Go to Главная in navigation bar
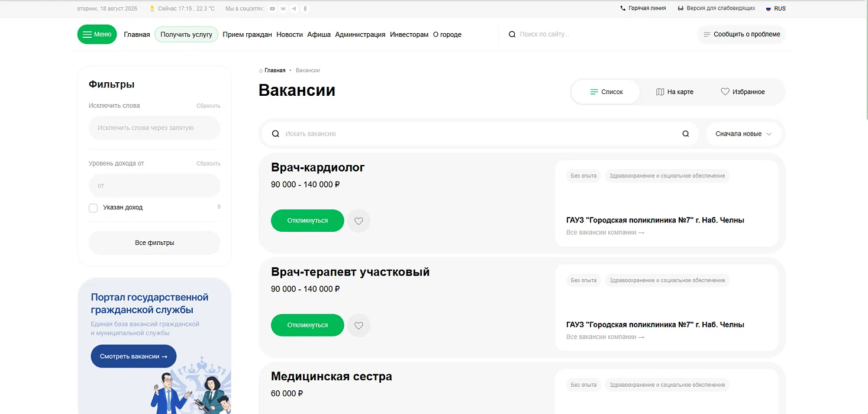Image resolution: width=868 pixels, height=414 pixels. tap(137, 34)
